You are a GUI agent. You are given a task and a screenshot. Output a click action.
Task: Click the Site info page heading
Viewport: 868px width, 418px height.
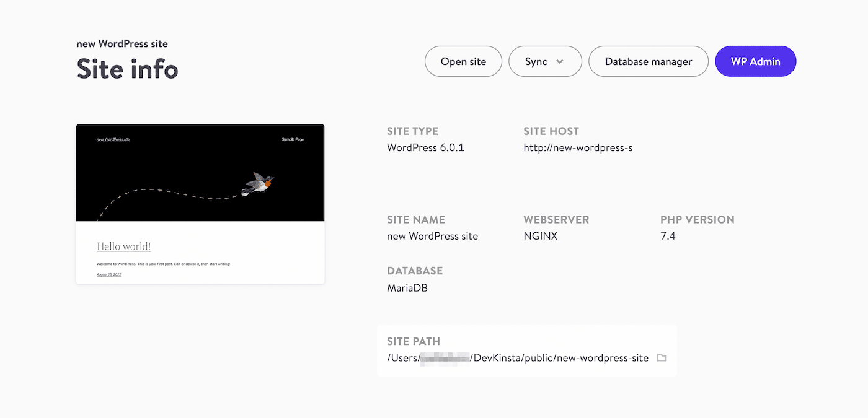(x=126, y=69)
